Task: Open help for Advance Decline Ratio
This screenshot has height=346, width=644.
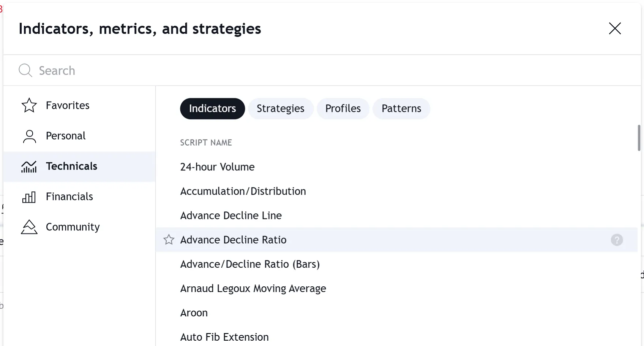Action: click(x=617, y=240)
